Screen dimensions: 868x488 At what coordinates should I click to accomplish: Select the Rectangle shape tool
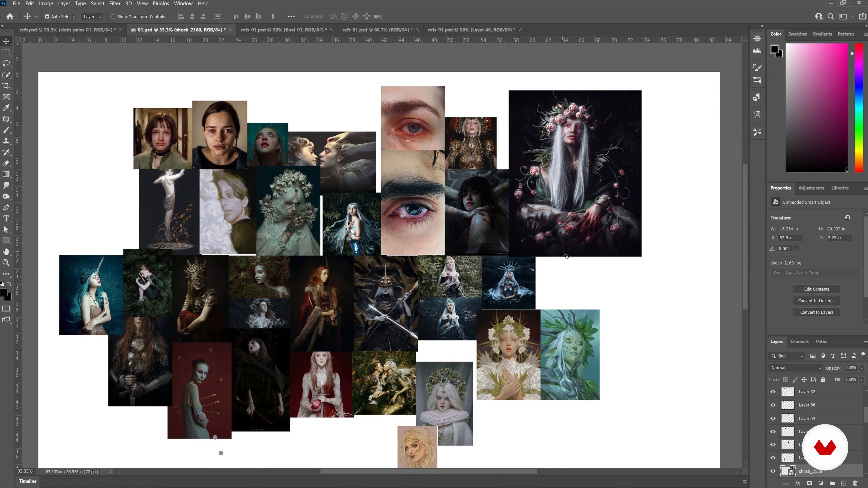point(6,241)
